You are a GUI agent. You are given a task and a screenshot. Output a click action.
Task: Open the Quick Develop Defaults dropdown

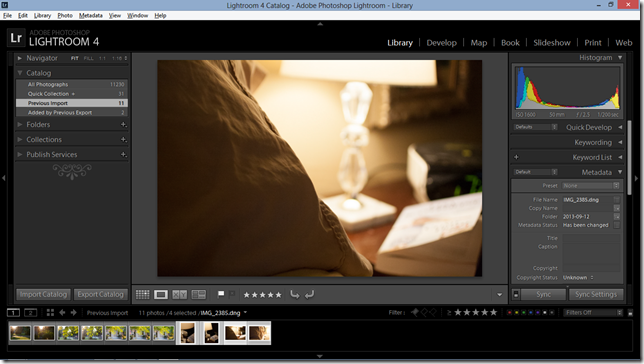[535, 127]
